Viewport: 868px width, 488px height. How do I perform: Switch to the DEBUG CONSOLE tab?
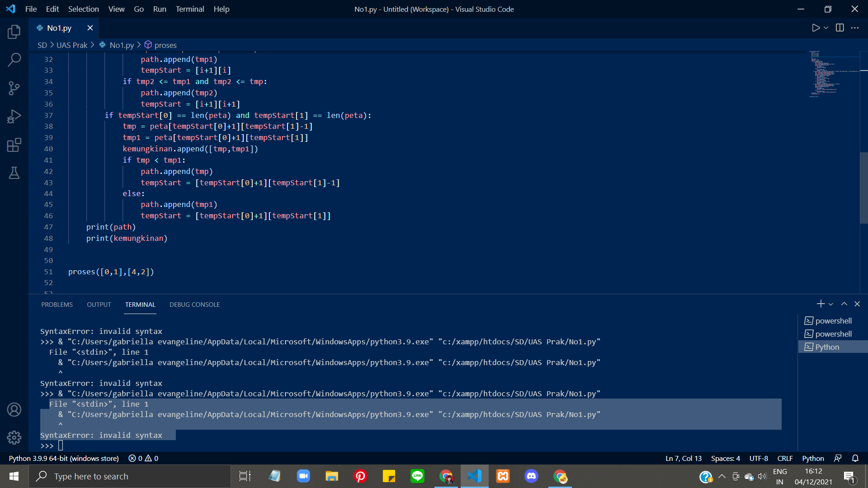194,305
